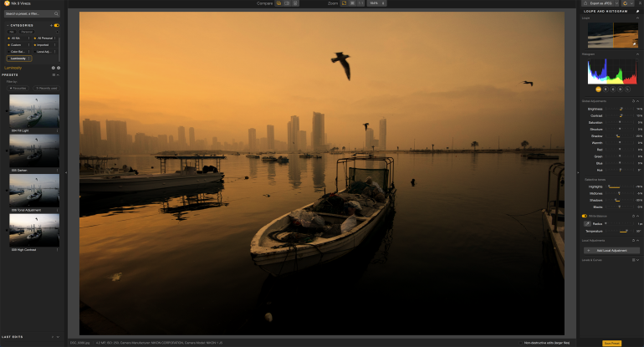Add a new category with the plus icon
The image size is (644, 347).
tap(51, 25)
